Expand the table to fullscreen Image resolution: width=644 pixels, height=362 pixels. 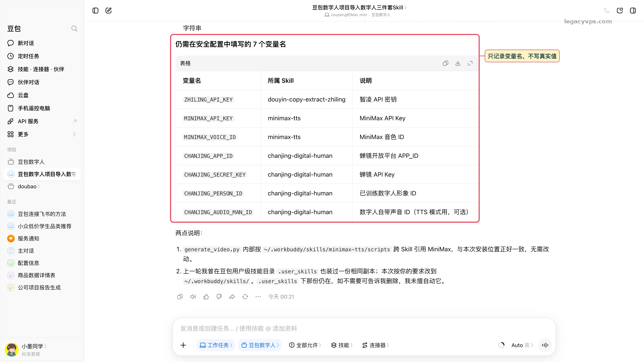[x=470, y=63]
